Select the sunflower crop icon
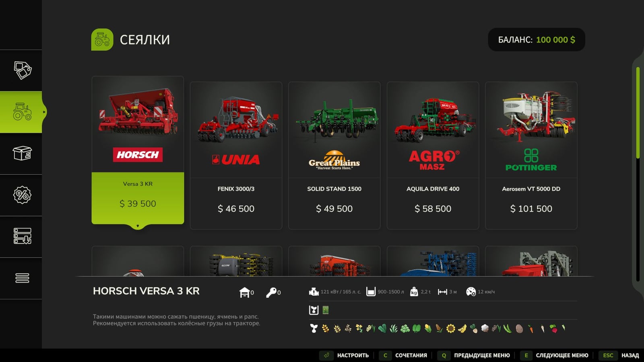The height and width of the screenshot is (362, 644). [x=451, y=329]
